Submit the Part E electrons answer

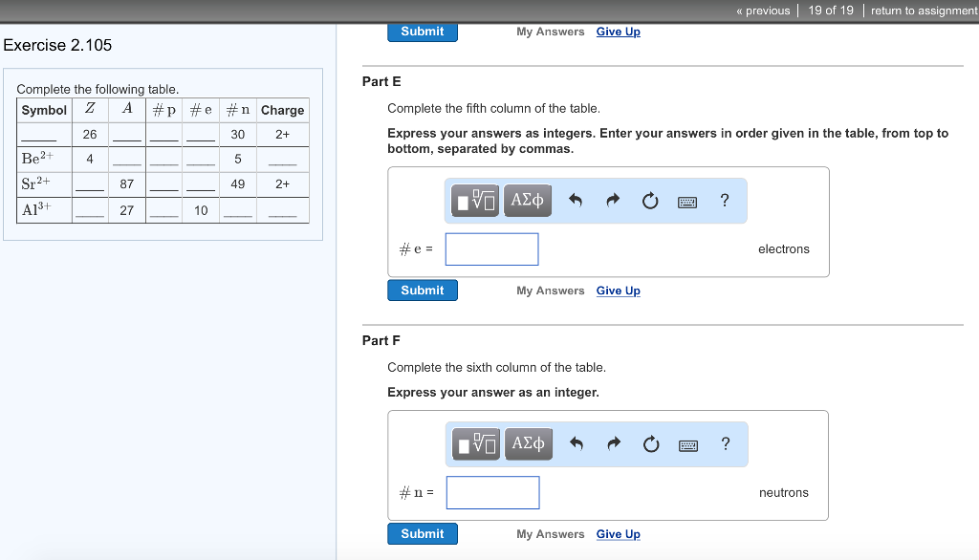[x=422, y=291]
